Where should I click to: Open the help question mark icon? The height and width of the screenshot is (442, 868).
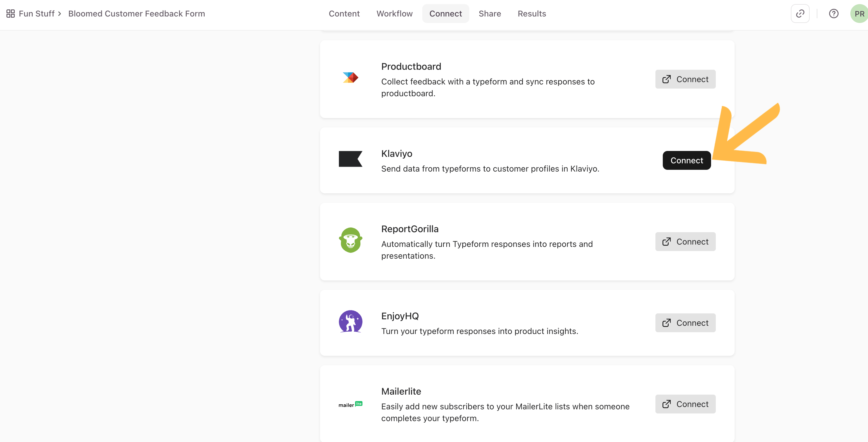click(834, 14)
